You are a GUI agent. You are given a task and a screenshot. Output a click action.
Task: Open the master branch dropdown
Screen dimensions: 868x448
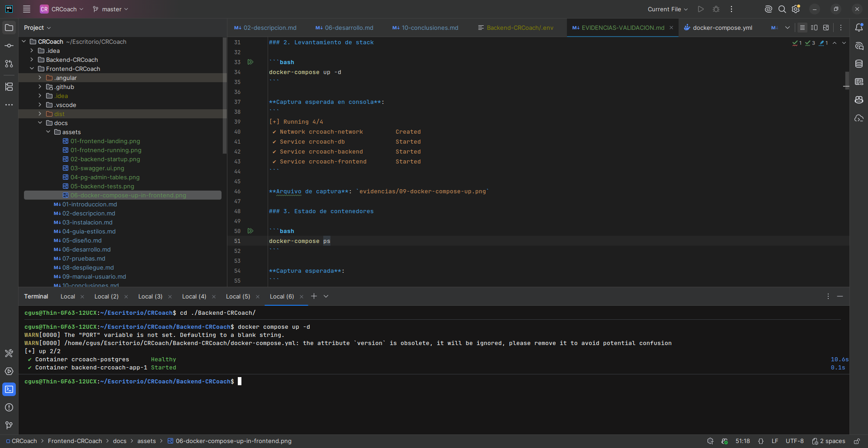pos(111,9)
